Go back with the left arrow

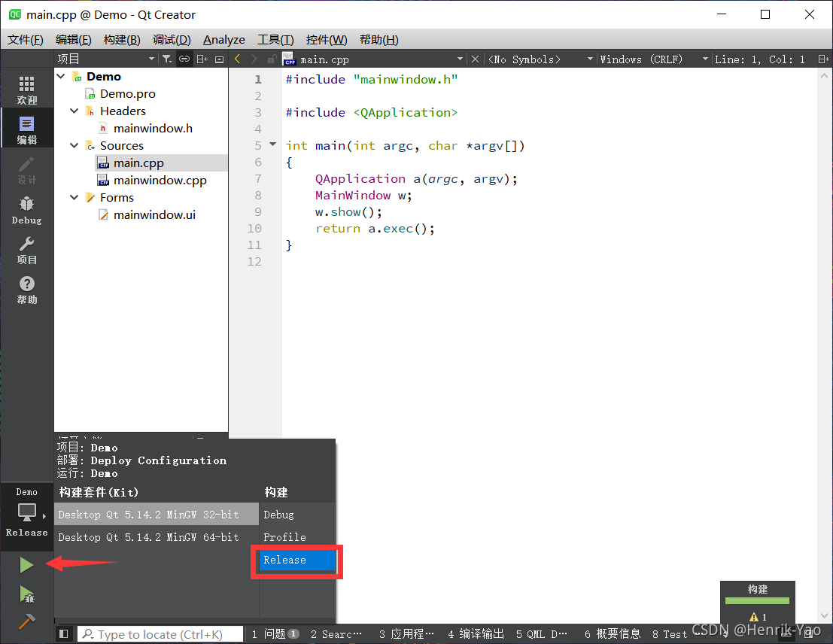pos(238,59)
